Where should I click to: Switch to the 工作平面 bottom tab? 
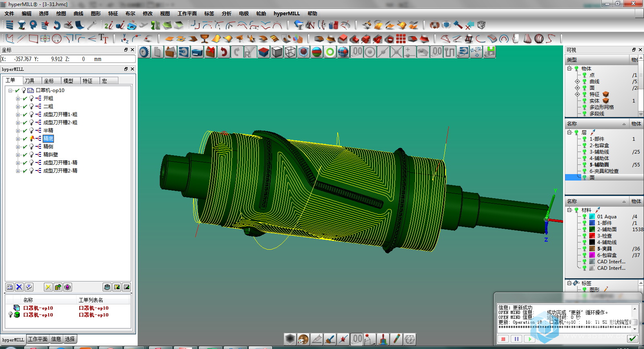38,339
